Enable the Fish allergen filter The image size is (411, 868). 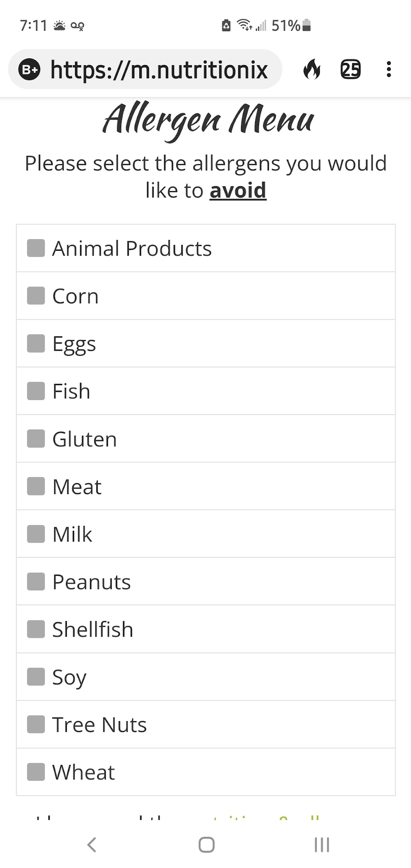[36, 391]
